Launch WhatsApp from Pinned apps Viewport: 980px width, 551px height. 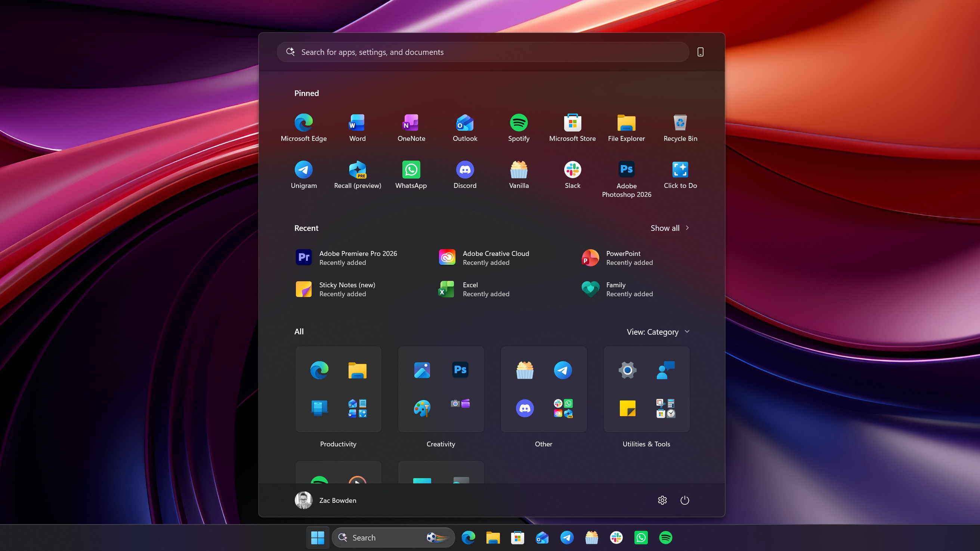click(x=411, y=175)
